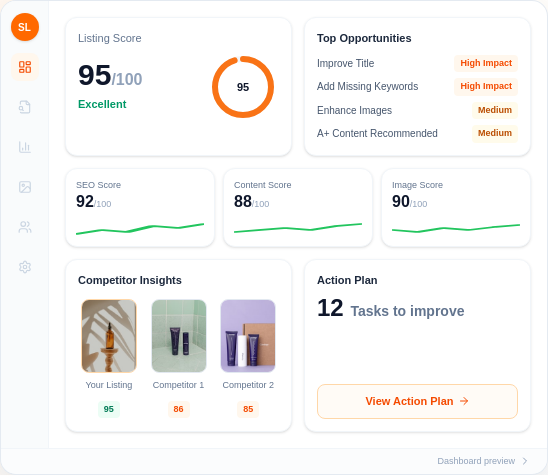Open the document search icon in sidebar
Screen dimensions: 548x476
tap(25, 107)
